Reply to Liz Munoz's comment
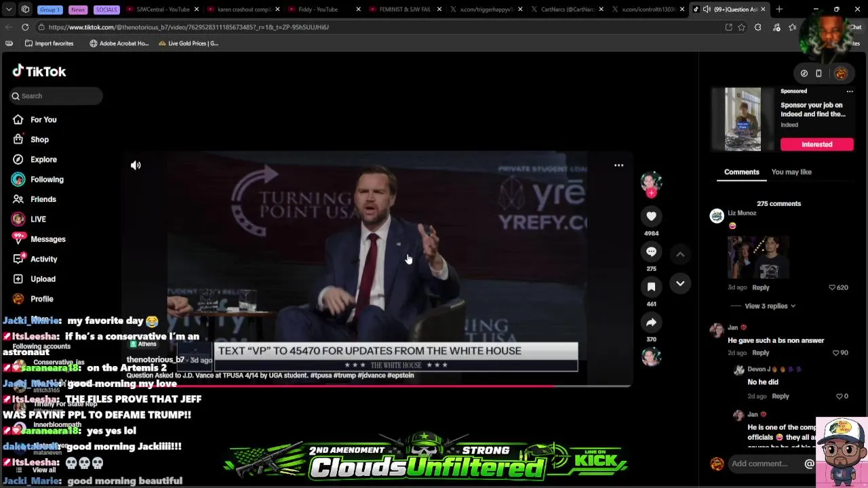This screenshot has height=488, width=868. coord(760,287)
